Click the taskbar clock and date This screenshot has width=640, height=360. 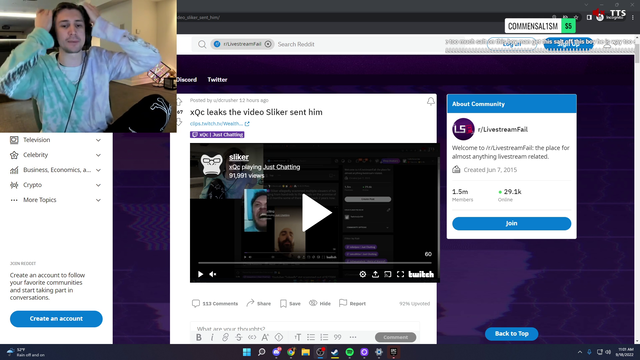tap(625, 352)
